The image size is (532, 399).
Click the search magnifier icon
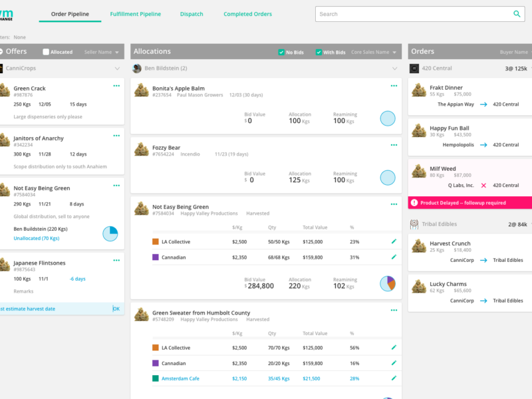pyautogui.click(x=517, y=14)
